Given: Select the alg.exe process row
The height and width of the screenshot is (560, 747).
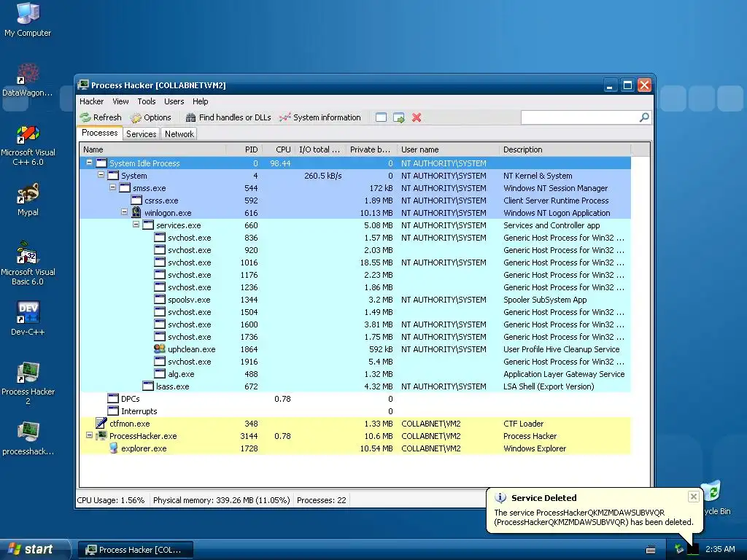Looking at the screenshot, I should point(355,374).
